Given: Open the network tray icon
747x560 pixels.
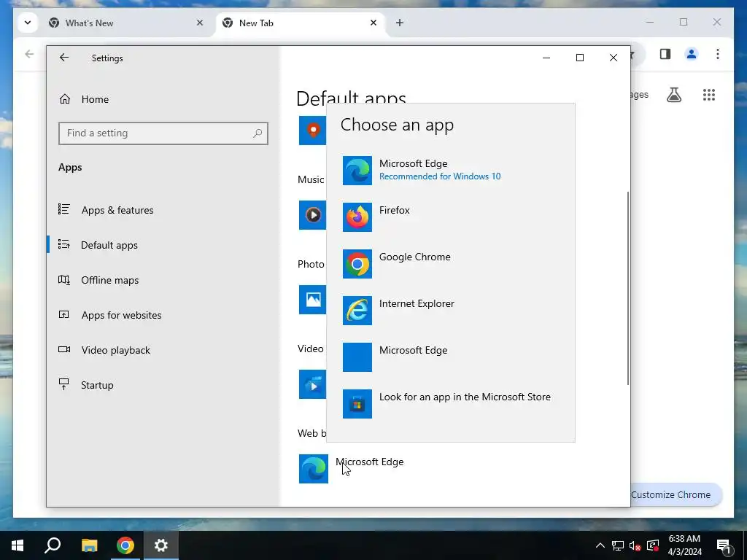Looking at the screenshot, I should (618, 545).
